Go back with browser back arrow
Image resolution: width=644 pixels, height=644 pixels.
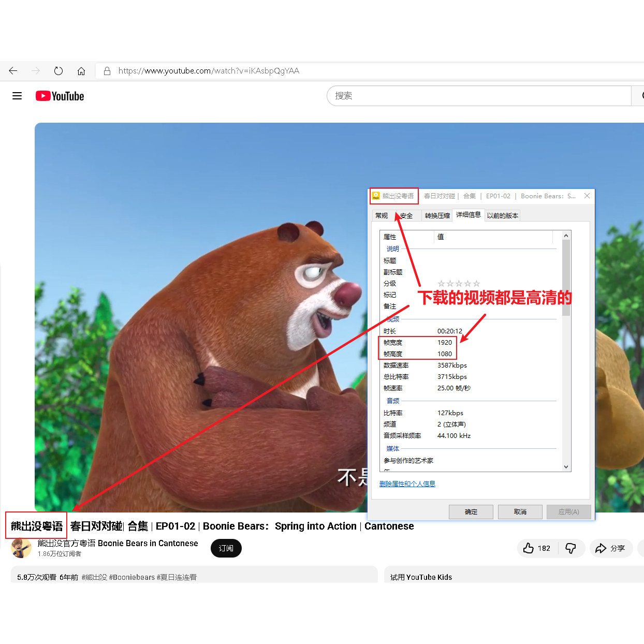(13, 71)
